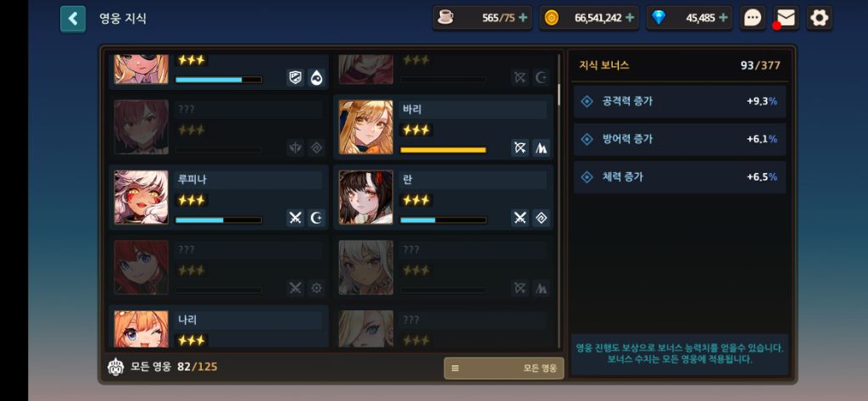This screenshot has width=868, height=401.
Task: Select 루피나's portrait thumbnail
Action: (x=142, y=198)
